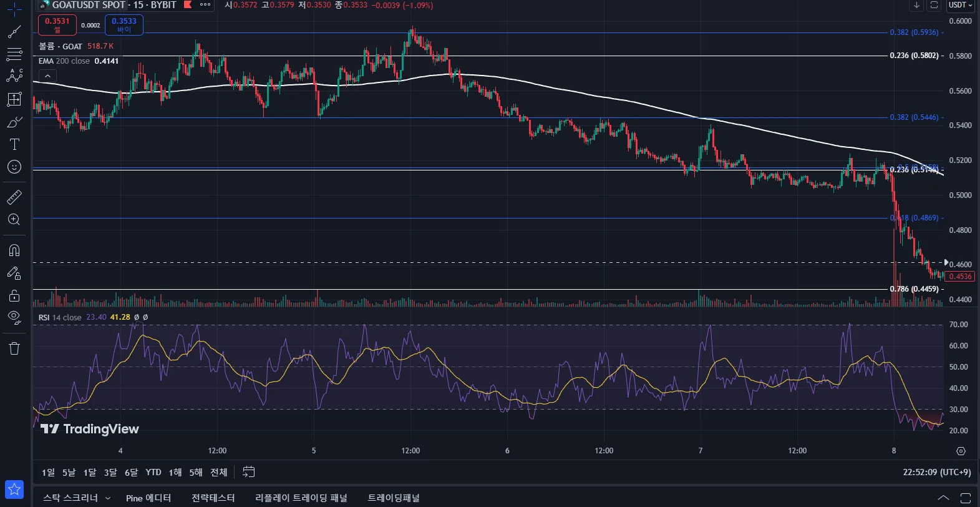980x507 pixels.
Task: Open the emoji and icons tool
Action: click(14, 167)
